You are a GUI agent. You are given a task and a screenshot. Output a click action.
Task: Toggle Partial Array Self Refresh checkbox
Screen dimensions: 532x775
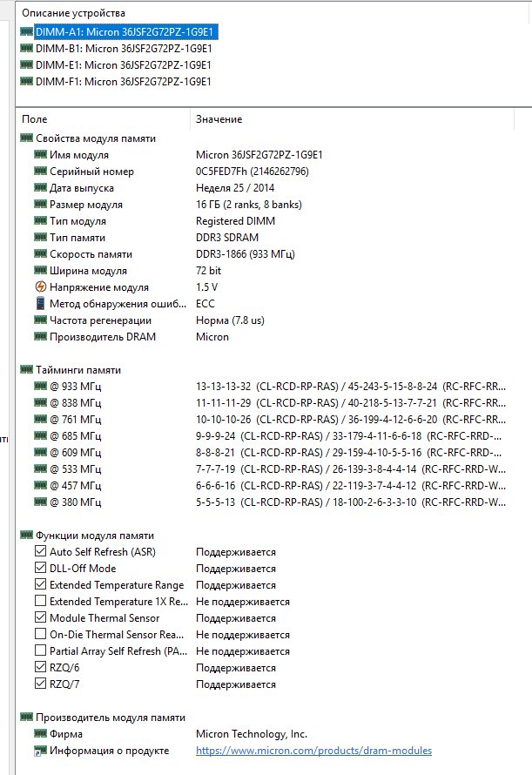(x=41, y=650)
